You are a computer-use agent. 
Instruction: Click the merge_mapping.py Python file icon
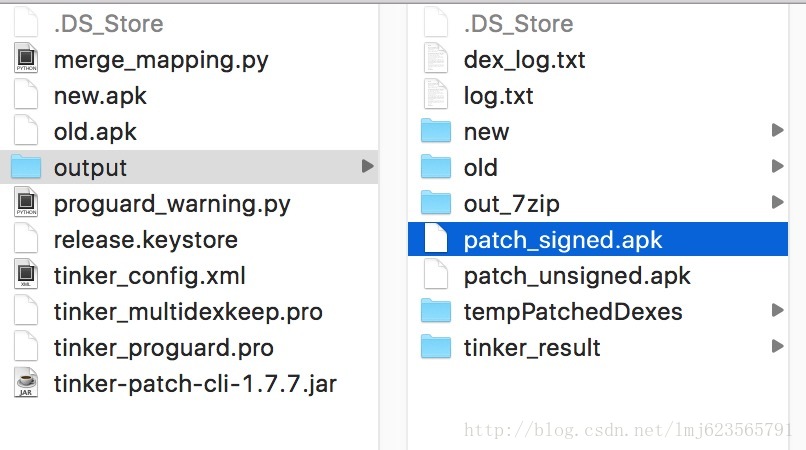pyautogui.click(x=25, y=60)
